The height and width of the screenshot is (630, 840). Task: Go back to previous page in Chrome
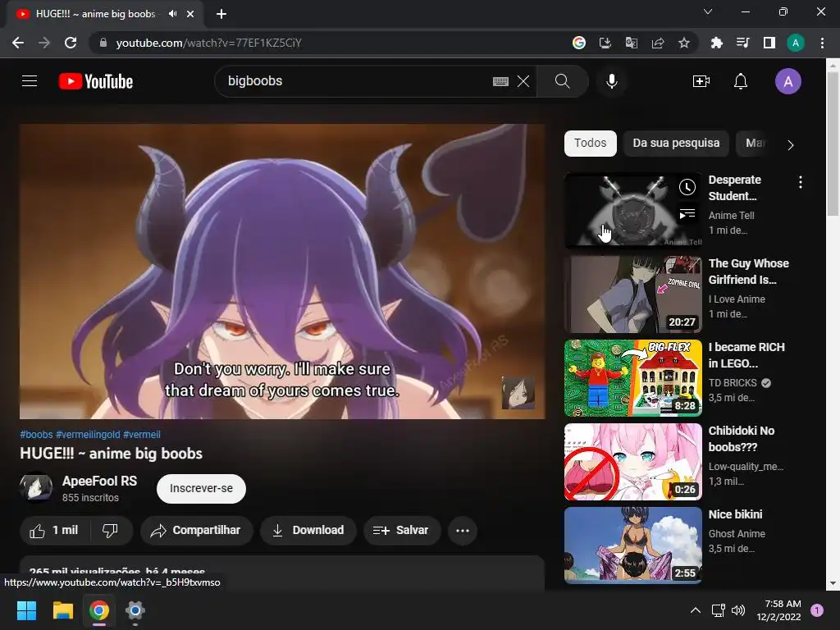point(18,43)
